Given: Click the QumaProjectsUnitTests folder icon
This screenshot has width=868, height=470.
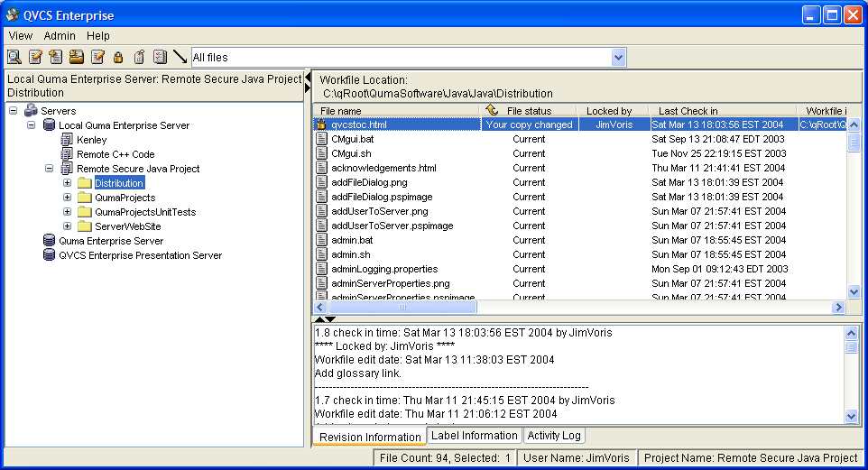Looking at the screenshot, I should [85, 211].
